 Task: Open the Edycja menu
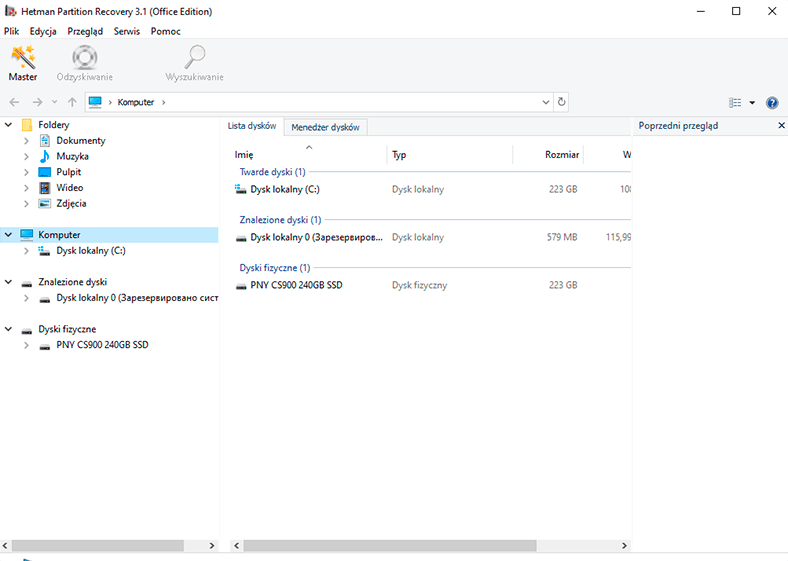43,31
